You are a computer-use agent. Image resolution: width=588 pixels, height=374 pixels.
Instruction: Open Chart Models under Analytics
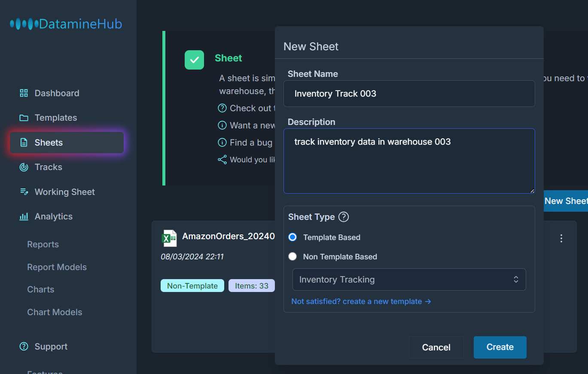click(55, 312)
